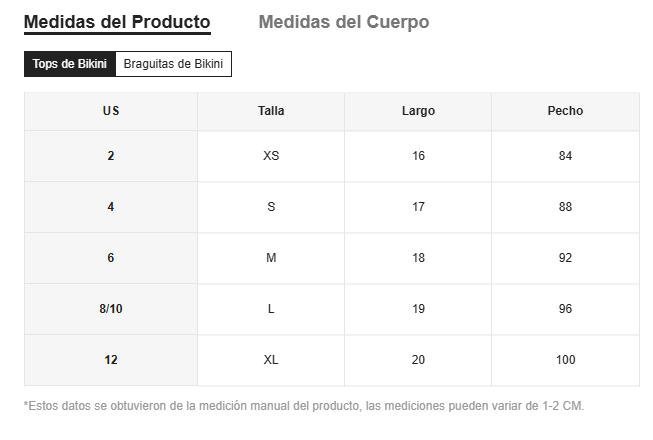Screen dimensions: 653x440
Task: Select the US size 12 row
Action: [x=110, y=360]
